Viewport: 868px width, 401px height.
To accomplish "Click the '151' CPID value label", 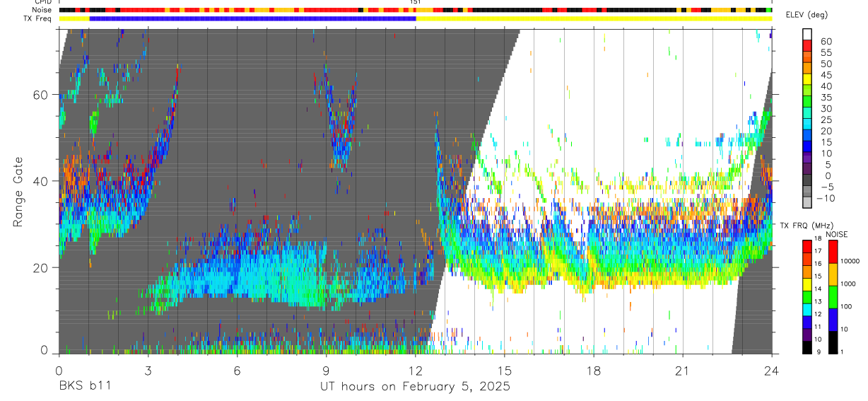I will [x=416, y=2].
